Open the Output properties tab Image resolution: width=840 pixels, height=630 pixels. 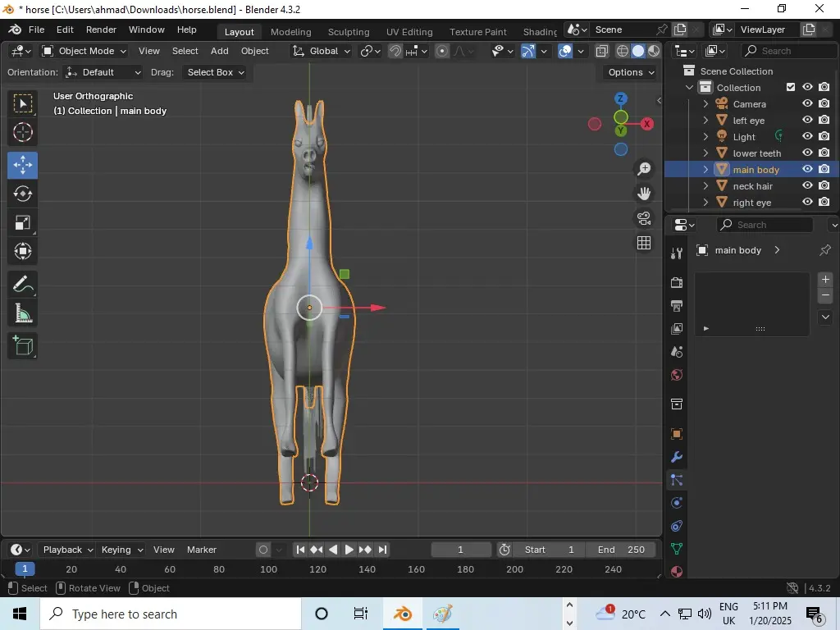(677, 306)
